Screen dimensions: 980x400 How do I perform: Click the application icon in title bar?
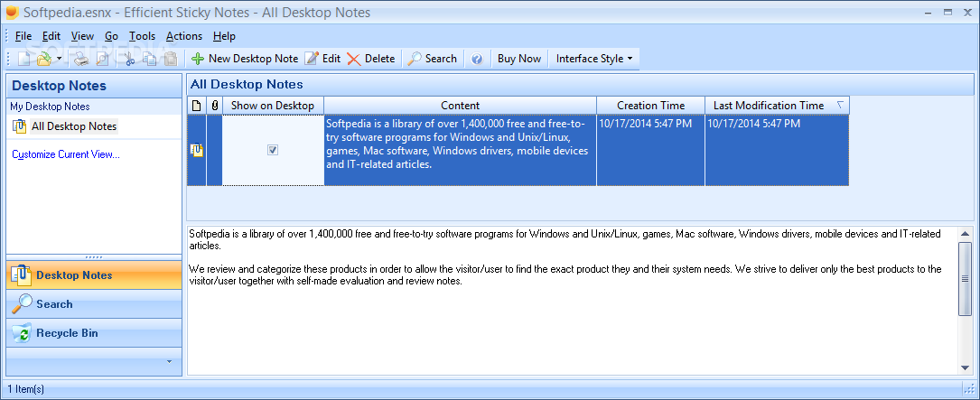12,13
